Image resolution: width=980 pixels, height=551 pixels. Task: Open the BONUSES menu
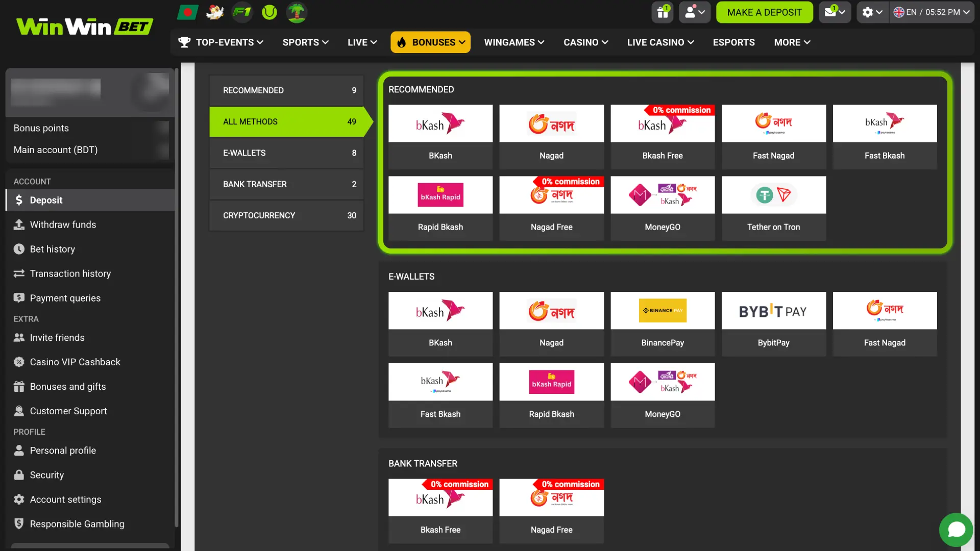click(430, 42)
